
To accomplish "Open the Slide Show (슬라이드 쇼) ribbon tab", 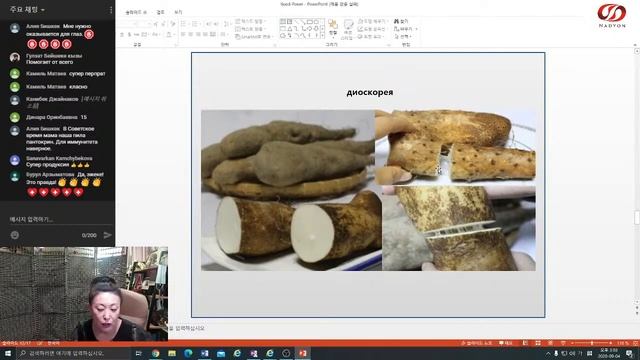I will (x=136, y=12).
